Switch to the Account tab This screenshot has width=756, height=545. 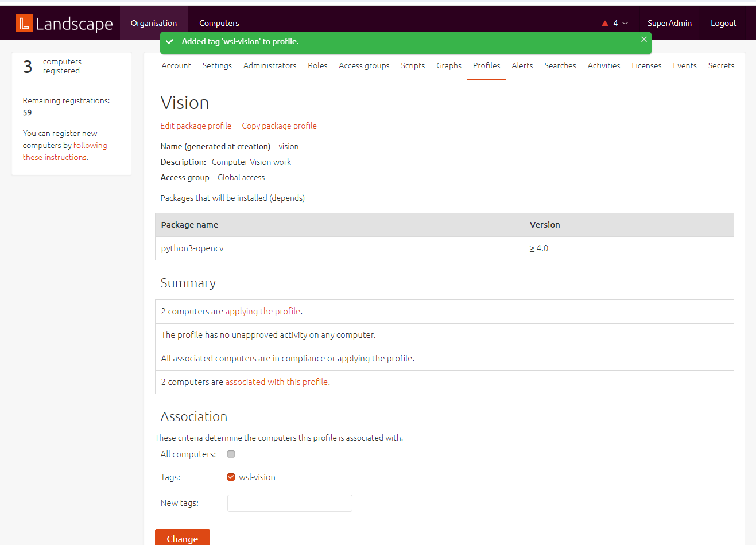[x=176, y=65]
